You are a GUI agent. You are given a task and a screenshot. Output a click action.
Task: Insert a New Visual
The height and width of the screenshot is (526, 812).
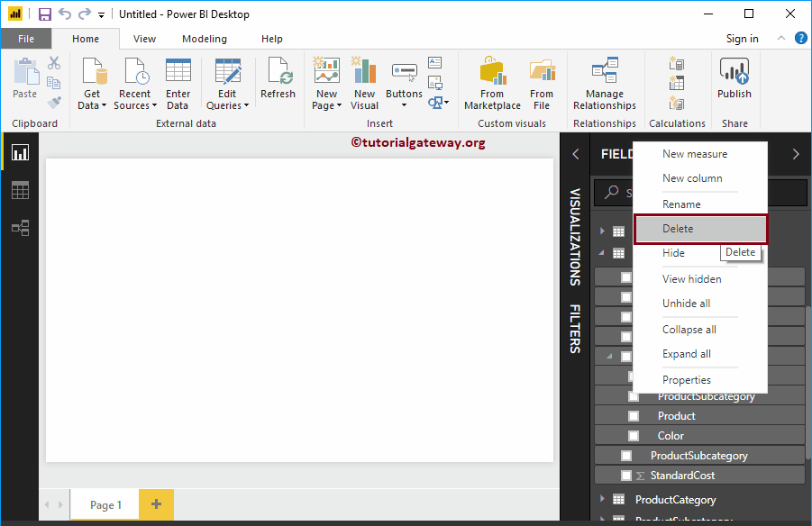363,81
